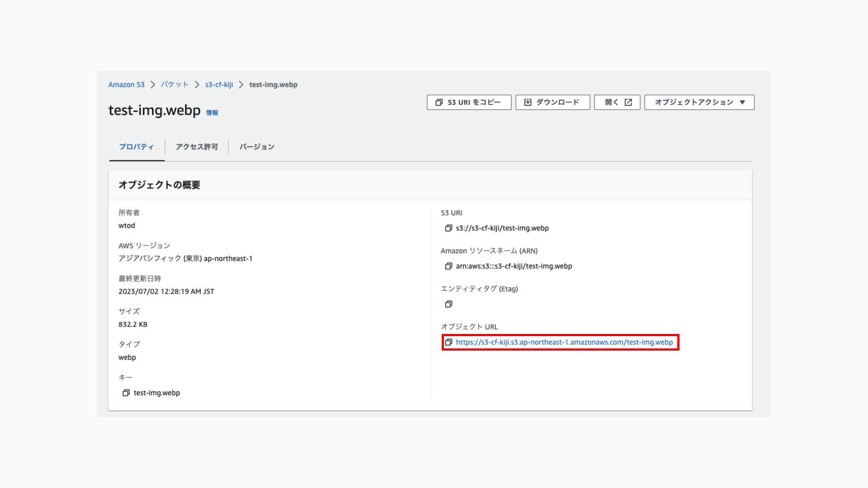Click the ダウンロード button
The height and width of the screenshot is (488, 868).
[x=552, y=102]
